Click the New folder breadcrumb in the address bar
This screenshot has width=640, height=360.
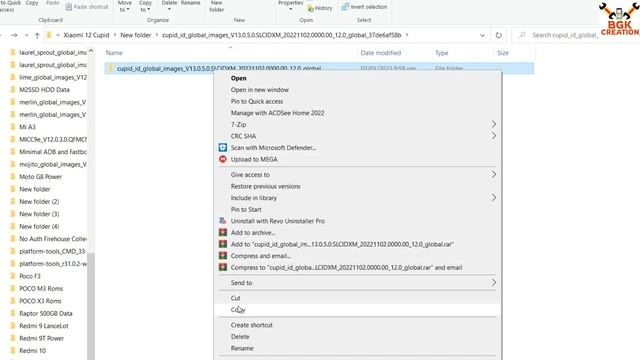(x=136, y=35)
